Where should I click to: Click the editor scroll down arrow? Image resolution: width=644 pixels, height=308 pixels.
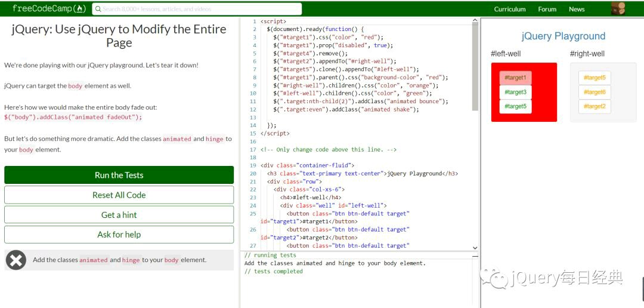(475, 248)
